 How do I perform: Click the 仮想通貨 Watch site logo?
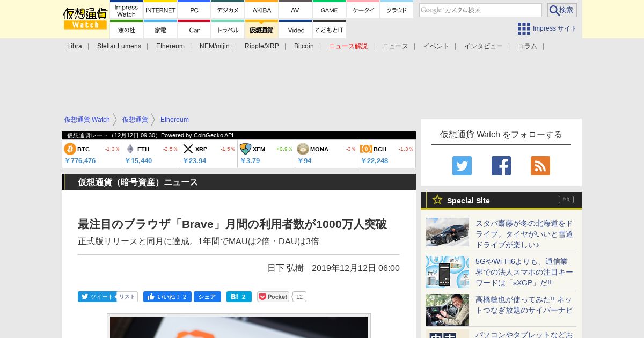(x=85, y=18)
